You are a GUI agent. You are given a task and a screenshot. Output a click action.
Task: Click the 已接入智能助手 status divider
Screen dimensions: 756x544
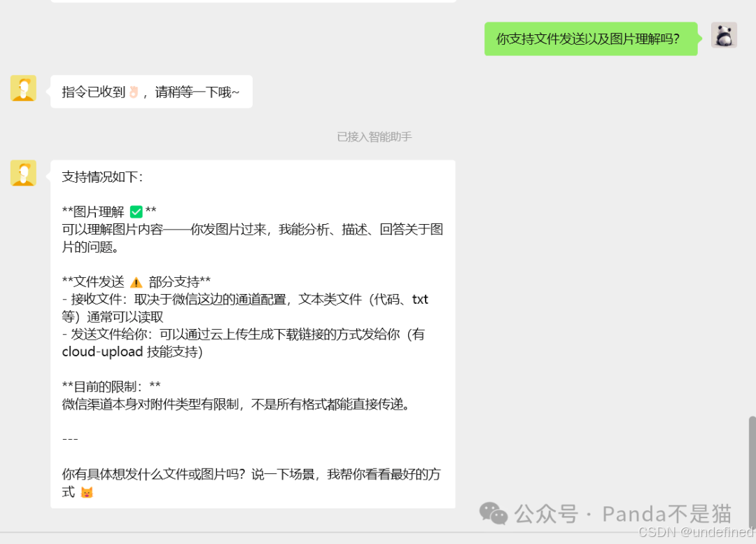(374, 137)
